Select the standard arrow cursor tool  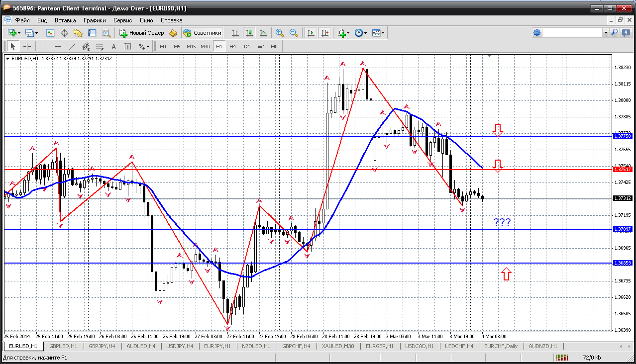click(13, 46)
